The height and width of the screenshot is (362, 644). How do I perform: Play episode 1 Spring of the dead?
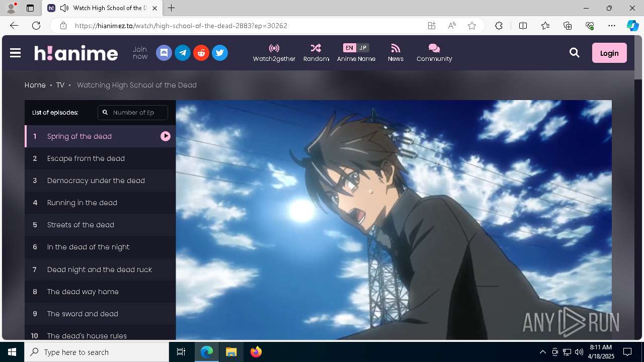coord(100,136)
